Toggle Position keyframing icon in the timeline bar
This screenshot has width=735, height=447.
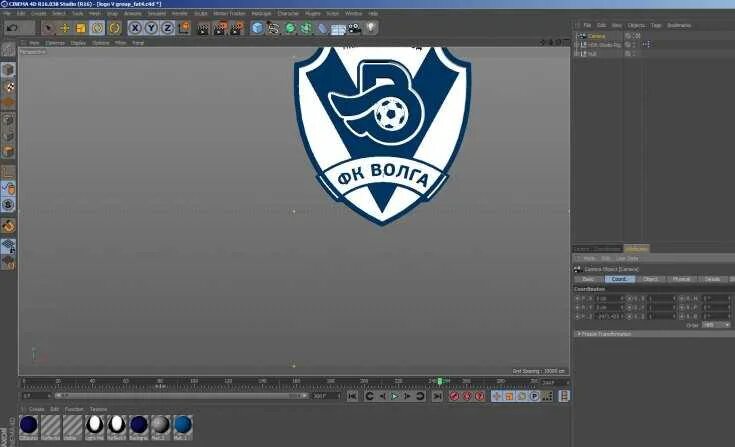pos(496,396)
